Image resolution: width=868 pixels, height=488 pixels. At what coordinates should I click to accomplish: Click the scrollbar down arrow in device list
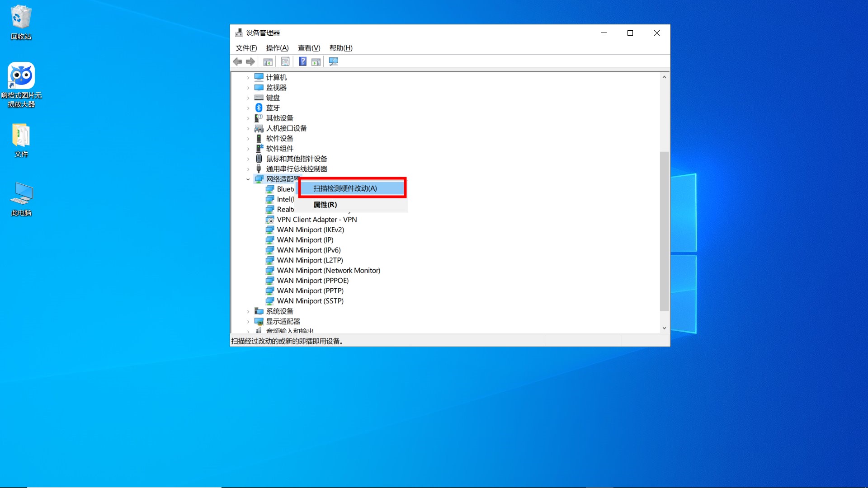pos(664,328)
